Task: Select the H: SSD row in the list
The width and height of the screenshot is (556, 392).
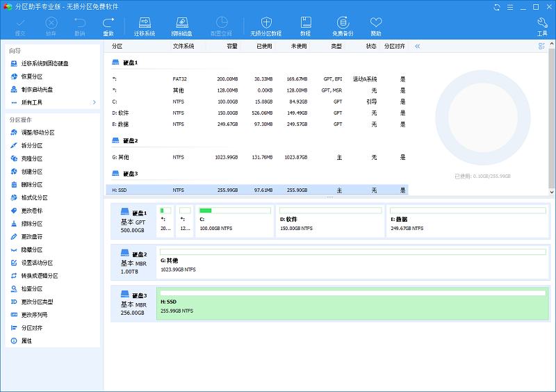Action: coord(257,190)
